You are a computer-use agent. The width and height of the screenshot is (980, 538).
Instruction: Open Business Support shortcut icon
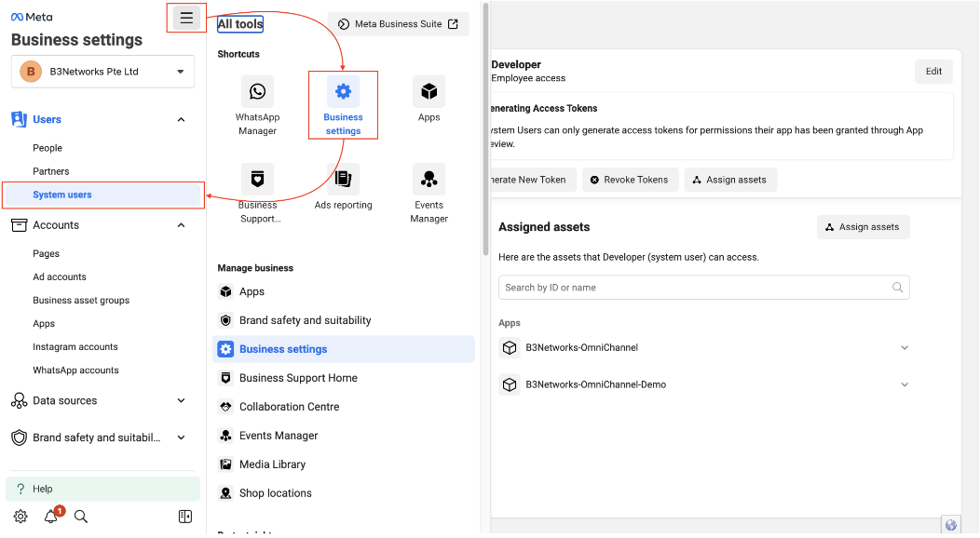[x=257, y=179]
